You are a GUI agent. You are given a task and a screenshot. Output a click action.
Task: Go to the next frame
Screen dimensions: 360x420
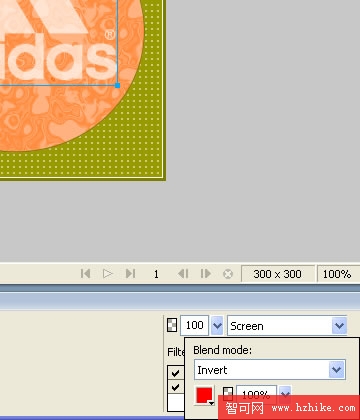coord(206,274)
